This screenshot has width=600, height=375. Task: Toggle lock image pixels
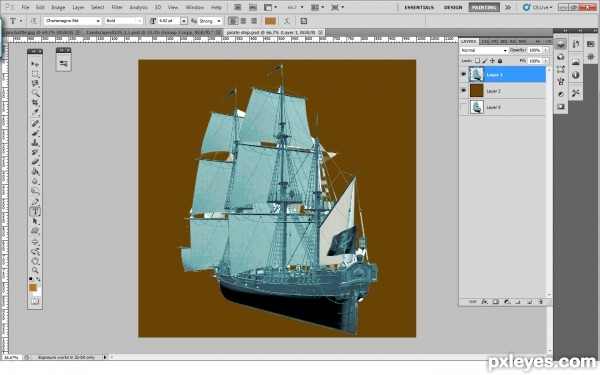coord(485,61)
